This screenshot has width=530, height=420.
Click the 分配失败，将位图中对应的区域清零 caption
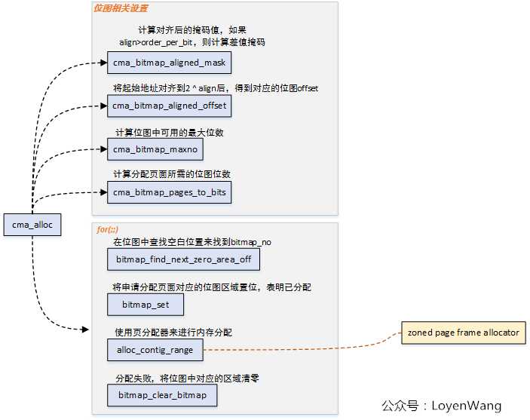(187, 378)
